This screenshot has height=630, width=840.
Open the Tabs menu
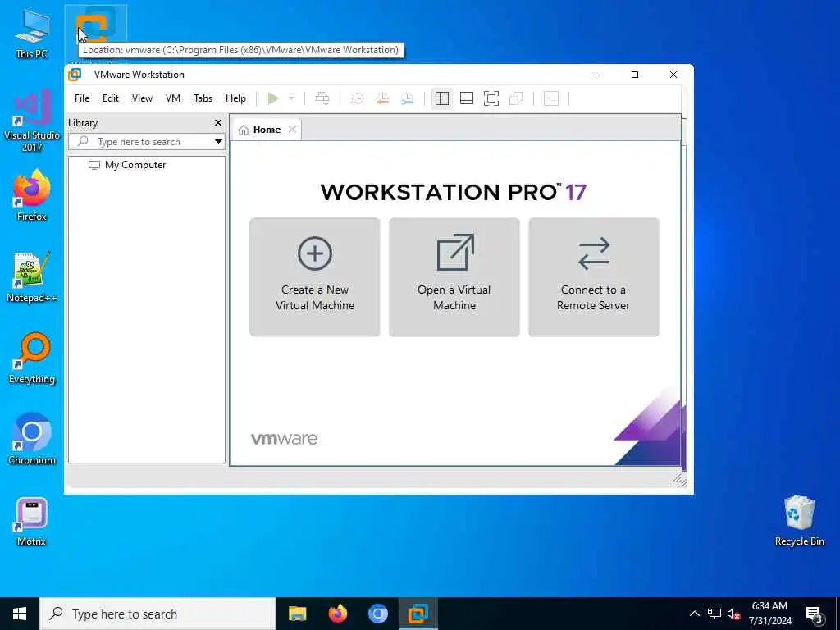pyautogui.click(x=203, y=98)
